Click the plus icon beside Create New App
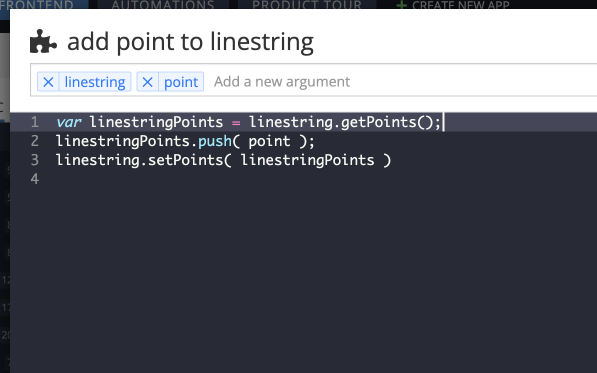Image resolution: width=597 pixels, height=373 pixels. 401,5
